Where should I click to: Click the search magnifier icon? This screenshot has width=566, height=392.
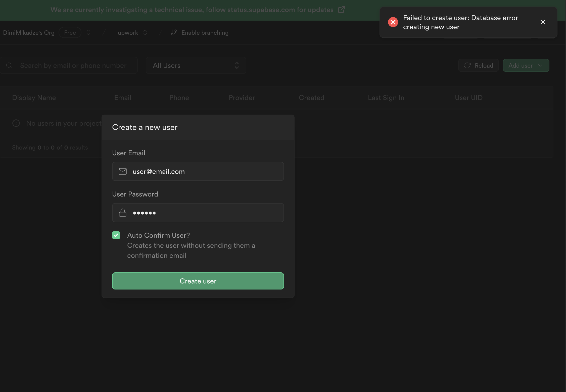tap(9, 66)
